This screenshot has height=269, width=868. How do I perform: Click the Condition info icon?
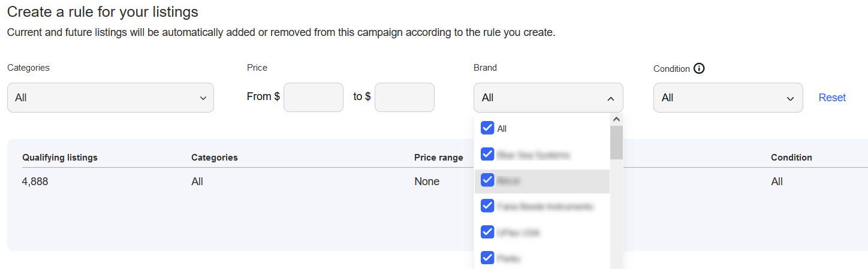[699, 68]
